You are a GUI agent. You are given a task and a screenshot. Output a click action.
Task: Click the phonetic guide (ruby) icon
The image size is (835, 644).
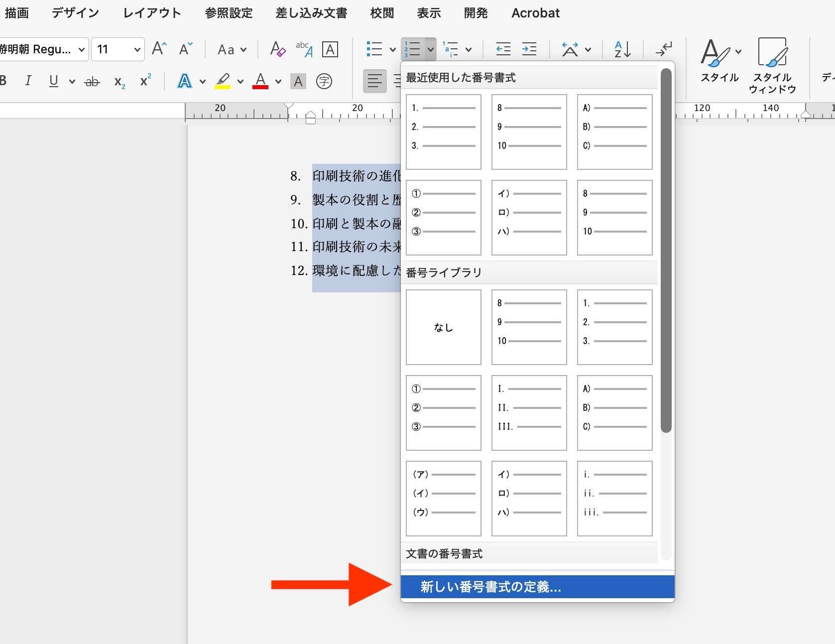pyautogui.click(x=304, y=49)
